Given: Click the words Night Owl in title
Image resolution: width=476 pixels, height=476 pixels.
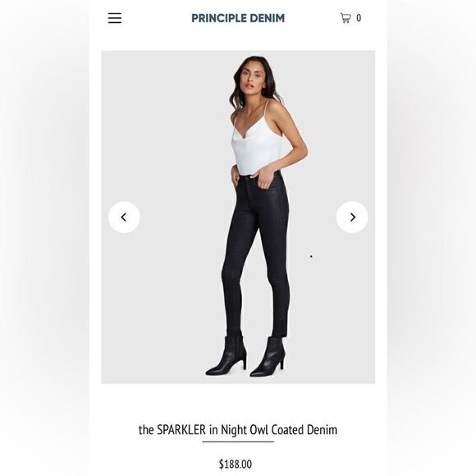Looking at the screenshot, I should [x=245, y=429].
